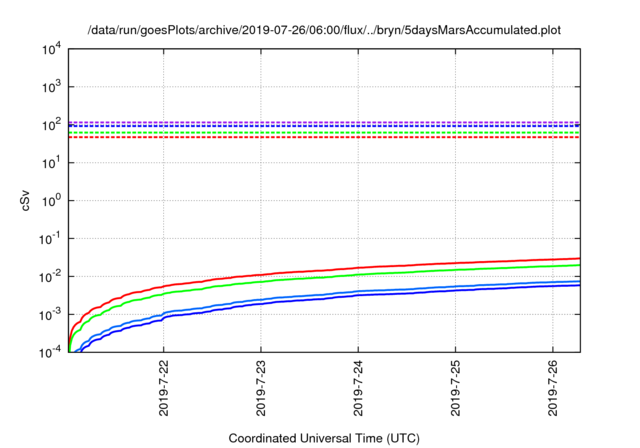
Task: Select the 2019-7-24 x-axis date label
Action: [x=358, y=388]
